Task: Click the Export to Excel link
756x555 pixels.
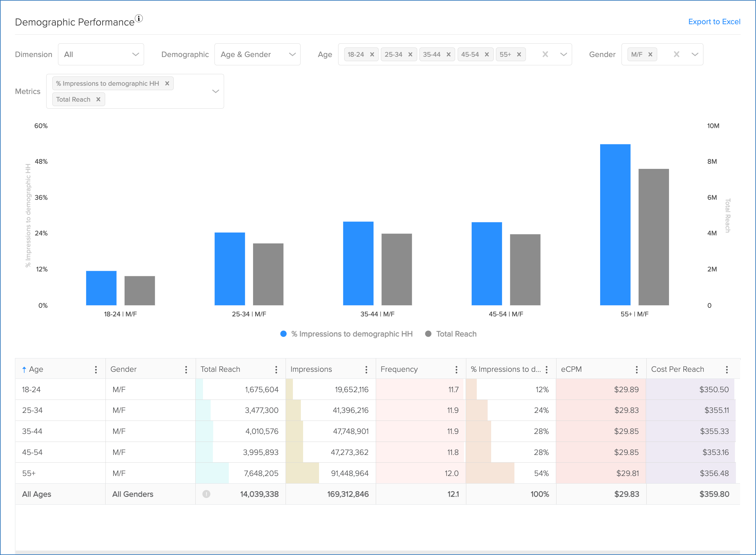Action: tap(714, 21)
